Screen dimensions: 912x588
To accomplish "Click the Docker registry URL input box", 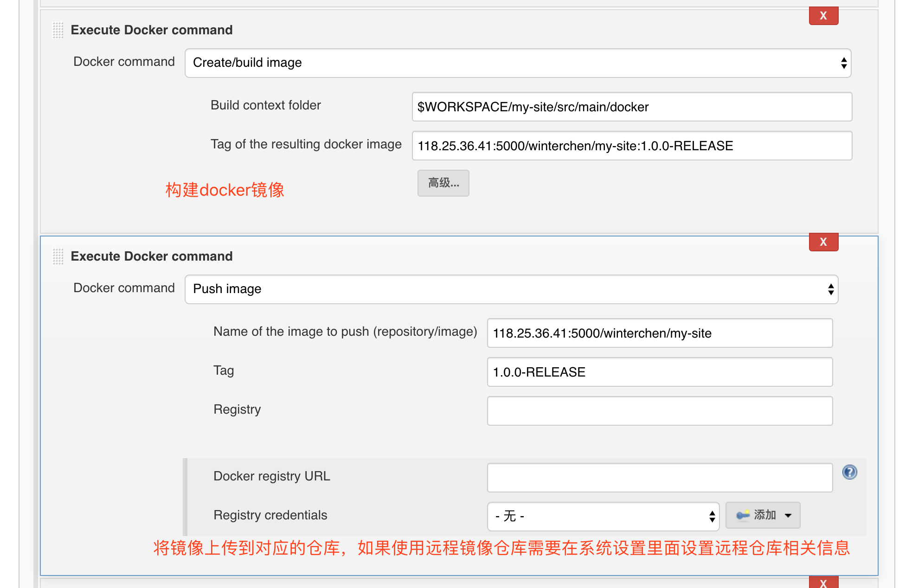I will click(x=660, y=478).
